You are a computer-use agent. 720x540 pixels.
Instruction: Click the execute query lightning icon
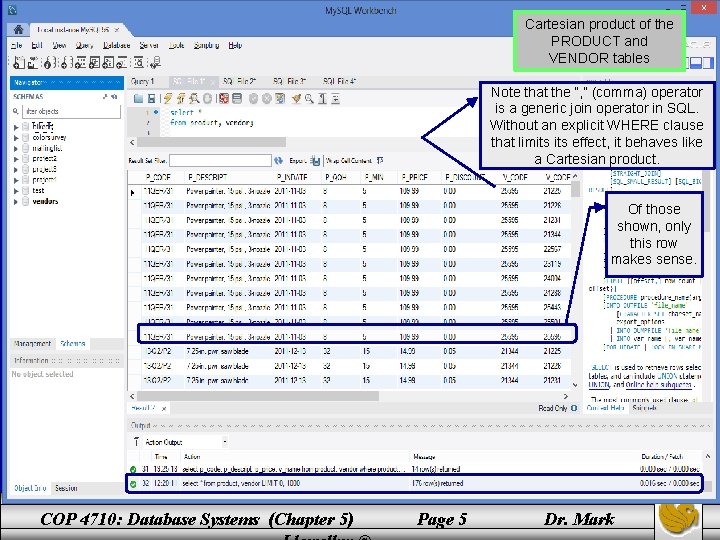click(x=168, y=98)
